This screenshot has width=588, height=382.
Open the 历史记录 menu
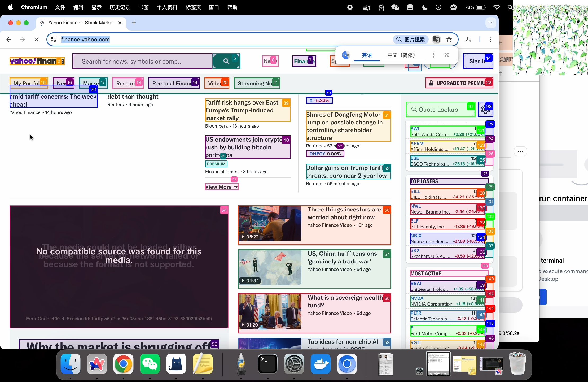click(120, 7)
